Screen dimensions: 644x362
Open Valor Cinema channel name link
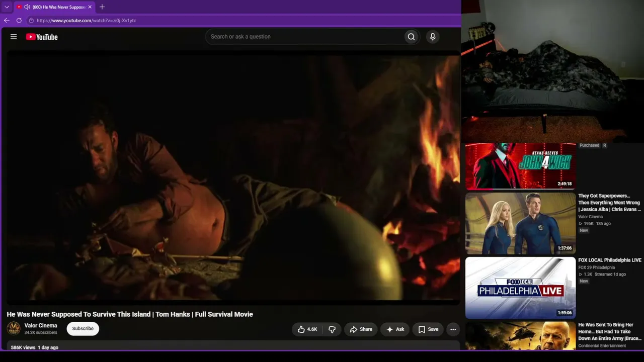(x=41, y=326)
